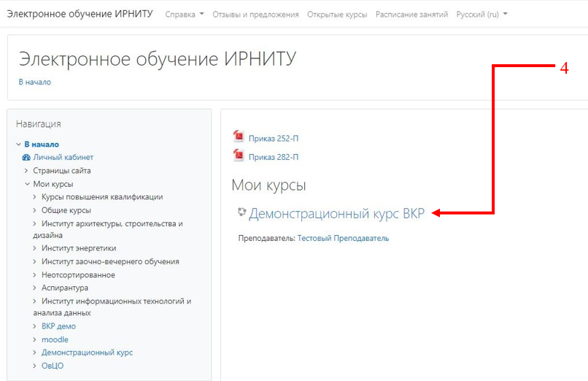Select Курсы повышения квалификации tree item
Viewport: 588px width, 381px height.
102,197
